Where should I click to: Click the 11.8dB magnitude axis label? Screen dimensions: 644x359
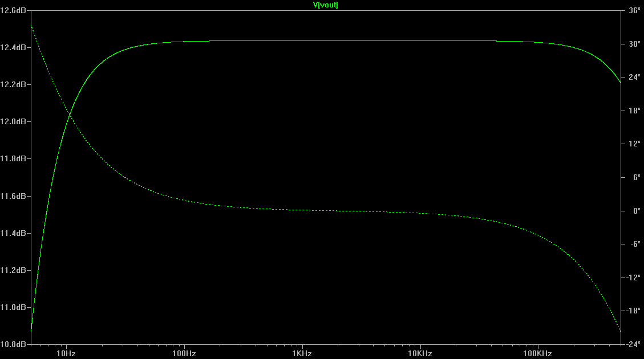(13, 159)
